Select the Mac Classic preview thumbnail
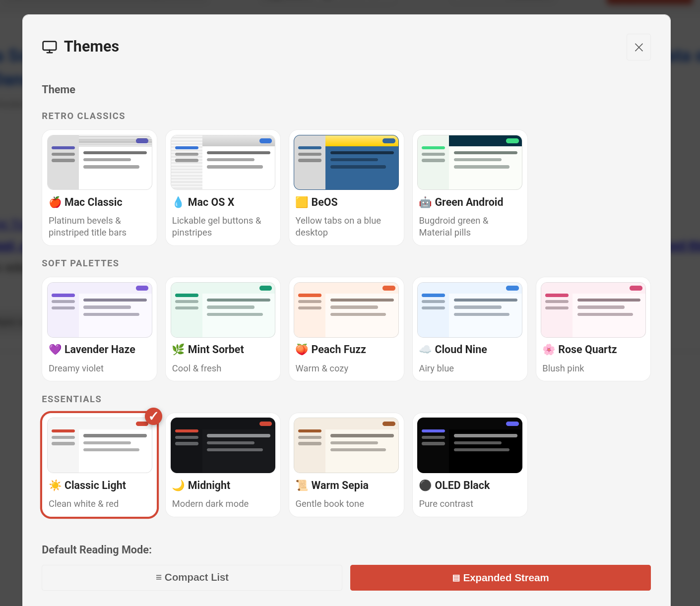 100,163
